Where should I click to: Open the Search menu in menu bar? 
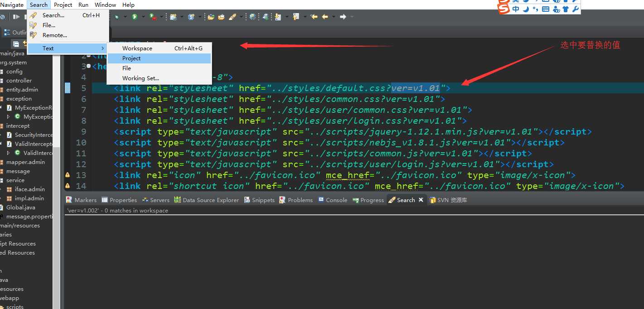(x=39, y=5)
